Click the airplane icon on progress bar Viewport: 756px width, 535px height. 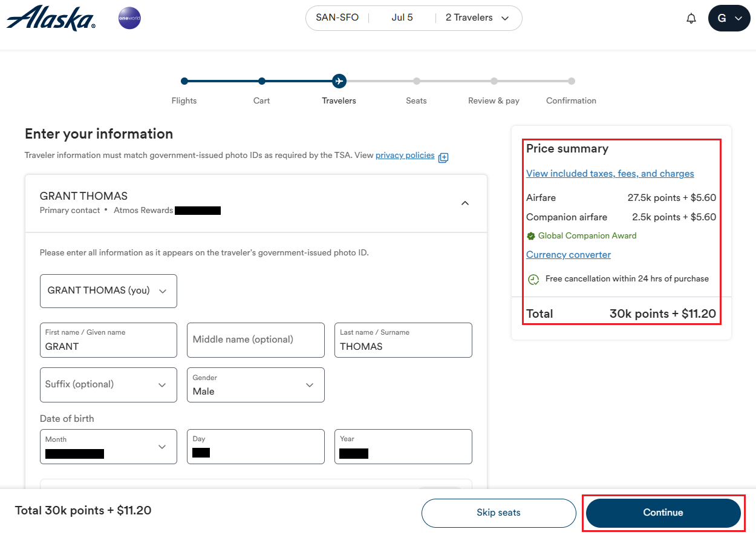pos(339,81)
